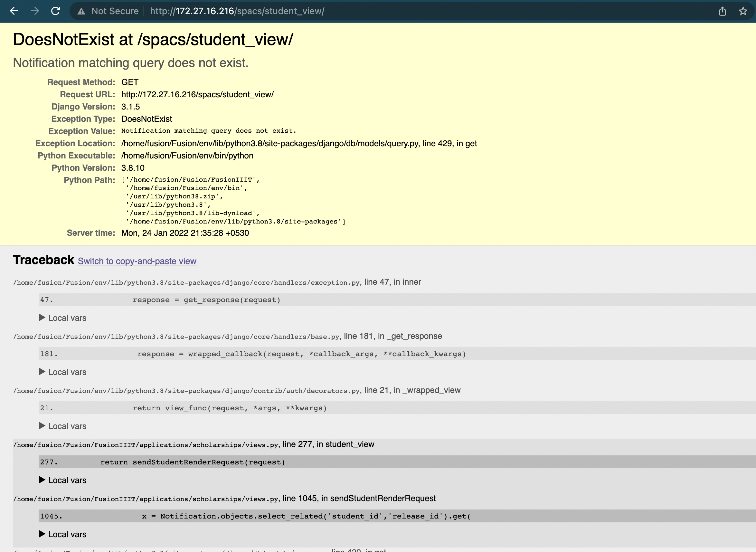Screen dimensions: 756x552
Task: Open the share sheet icon
Action: click(722, 11)
